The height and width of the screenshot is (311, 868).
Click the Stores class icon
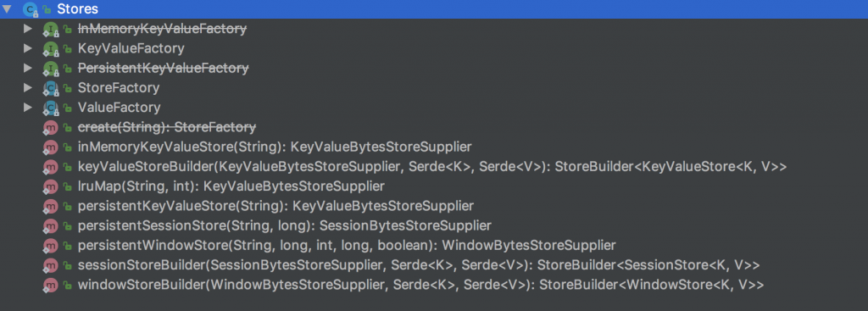pos(31,8)
